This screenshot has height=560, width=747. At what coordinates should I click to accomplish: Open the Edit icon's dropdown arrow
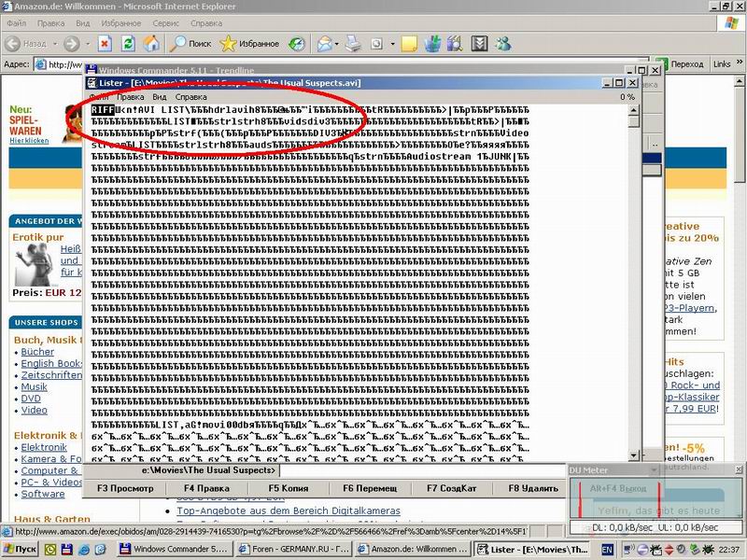pos(392,44)
